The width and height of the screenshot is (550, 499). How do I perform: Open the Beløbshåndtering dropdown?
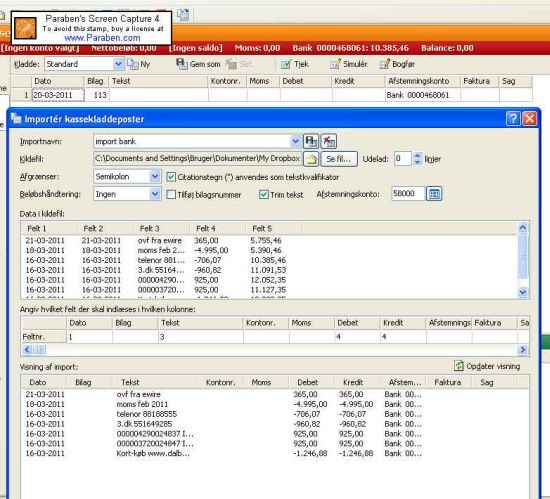point(155,194)
